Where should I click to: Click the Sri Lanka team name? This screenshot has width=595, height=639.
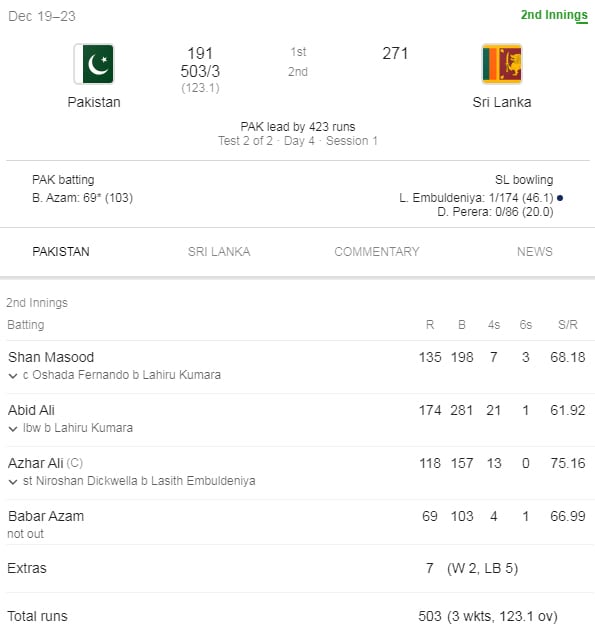point(502,102)
